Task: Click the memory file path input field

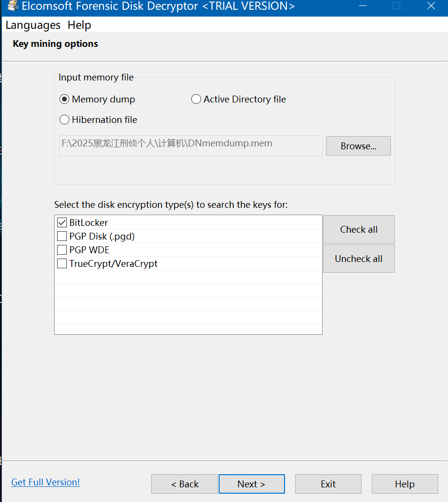Action: point(190,145)
